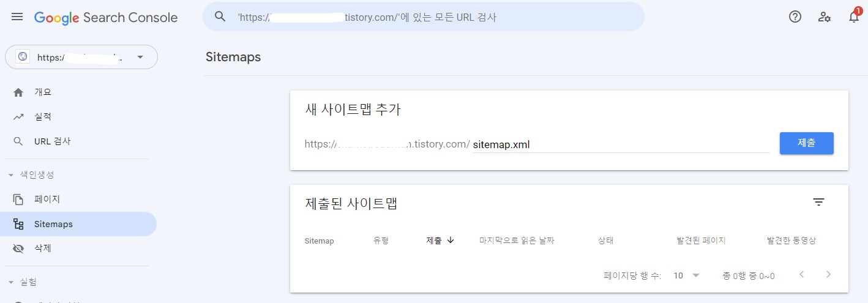Image resolution: width=868 pixels, height=303 pixels.
Task: Click the crossed-eye icon beside 삭제
Action: [x=18, y=249]
